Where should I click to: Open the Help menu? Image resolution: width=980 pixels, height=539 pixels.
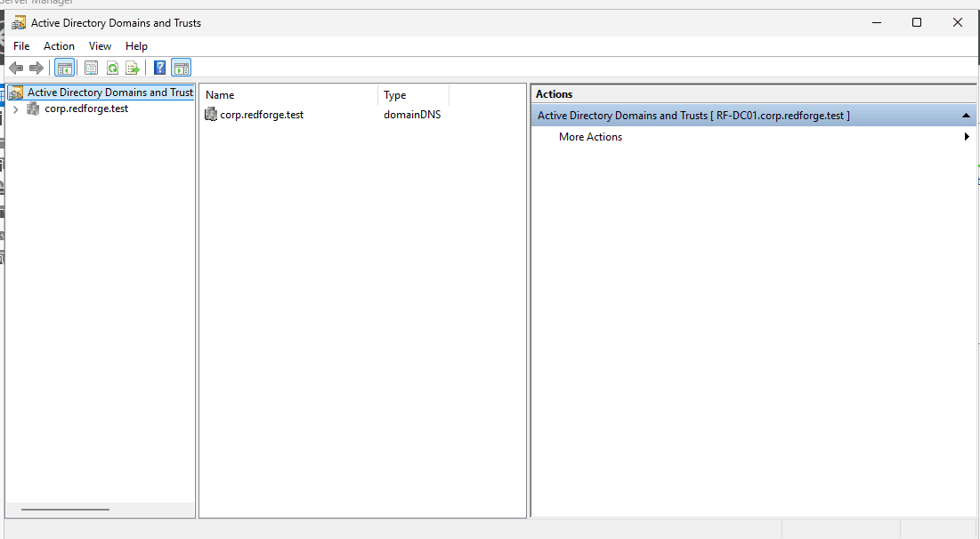(136, 46)
